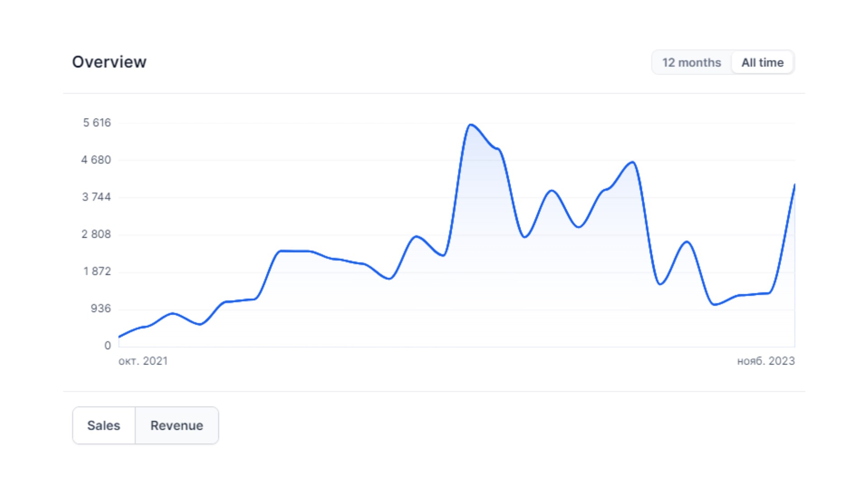Click the окт. 2021 x-axis label
The height and width of the screenshot is (488, 868).
pyautogui.click(x=143, y=361)
